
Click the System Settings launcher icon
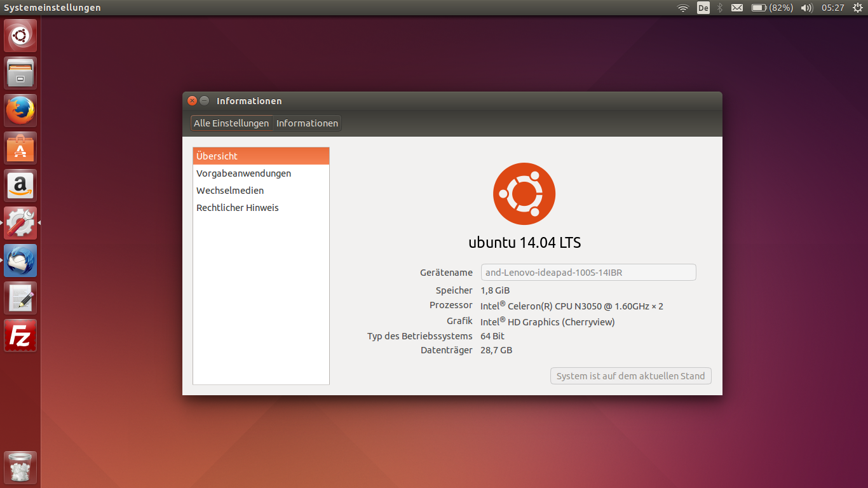[x=20, y=223]
